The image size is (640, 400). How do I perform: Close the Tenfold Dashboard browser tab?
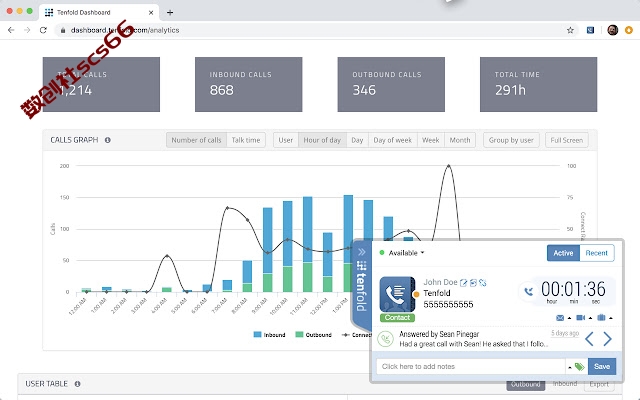151,13
